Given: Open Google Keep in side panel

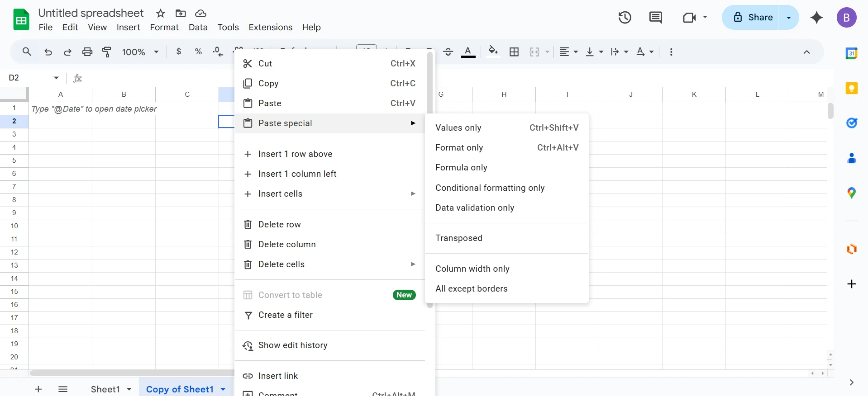Looking at the screenshot, I should [851, 88].
